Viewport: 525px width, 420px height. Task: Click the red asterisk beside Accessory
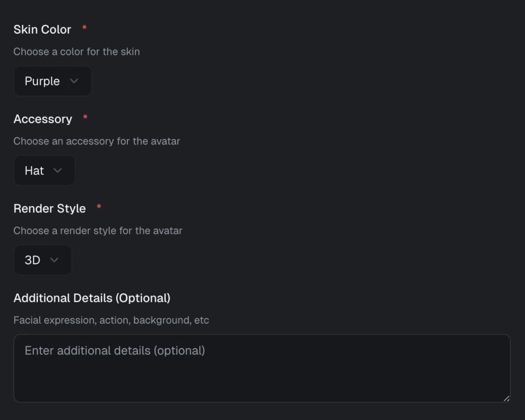tap(85, 117)
